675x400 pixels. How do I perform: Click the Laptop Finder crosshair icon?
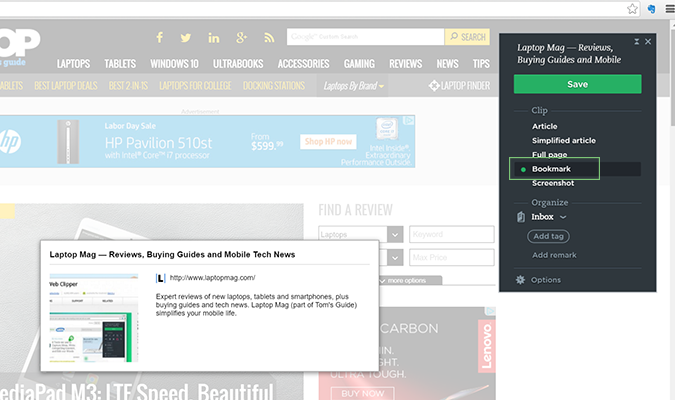(x=434, y=86)
